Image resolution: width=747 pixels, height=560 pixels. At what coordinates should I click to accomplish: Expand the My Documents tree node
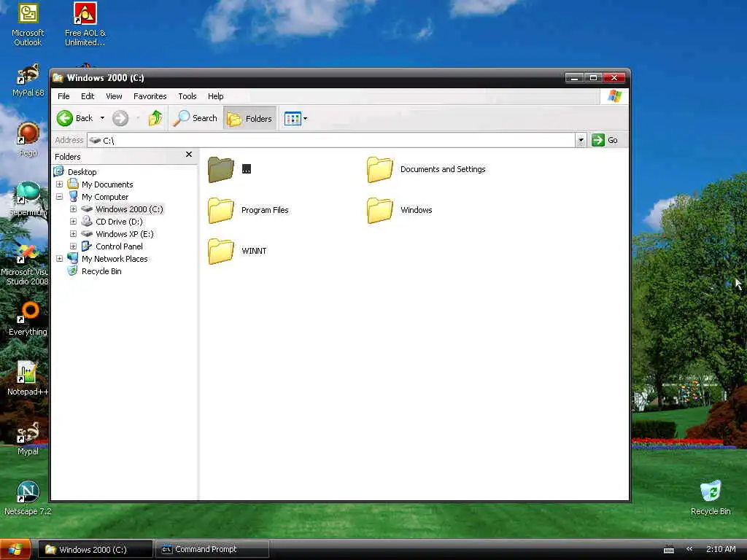[60, 184]
